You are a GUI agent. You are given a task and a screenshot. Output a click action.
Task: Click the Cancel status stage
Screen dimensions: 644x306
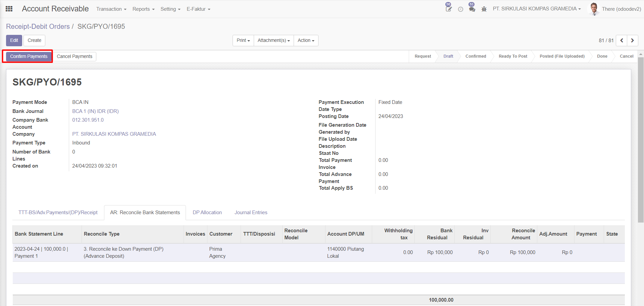[x=627, y=56]
